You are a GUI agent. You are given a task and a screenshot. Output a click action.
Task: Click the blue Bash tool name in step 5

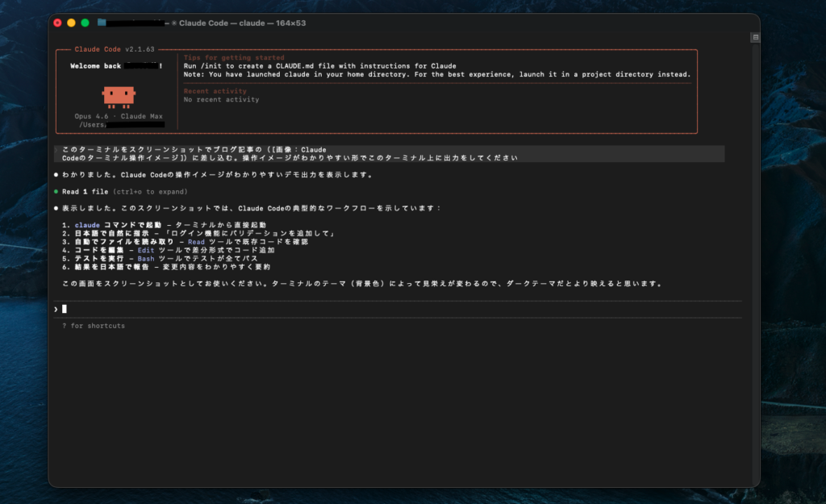click(x=147, y=259)
